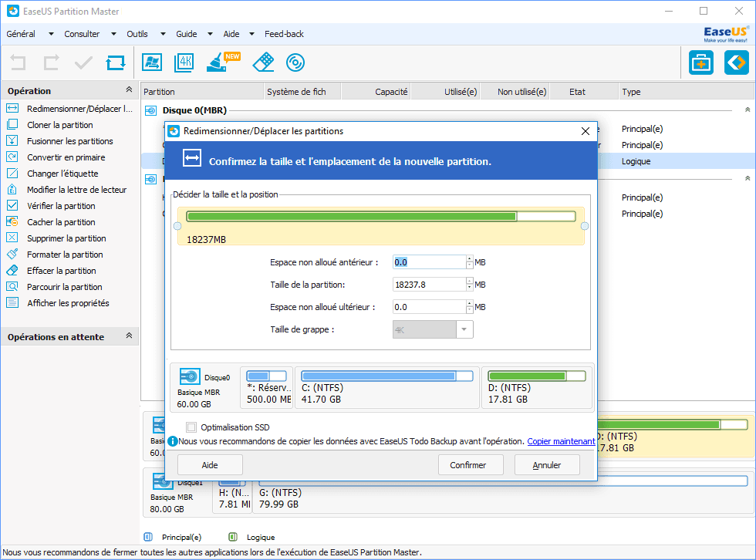Select the D: (NTFS) partition in dialog map
The width and height of the screenshot is (756, 560).
(537, 387)
